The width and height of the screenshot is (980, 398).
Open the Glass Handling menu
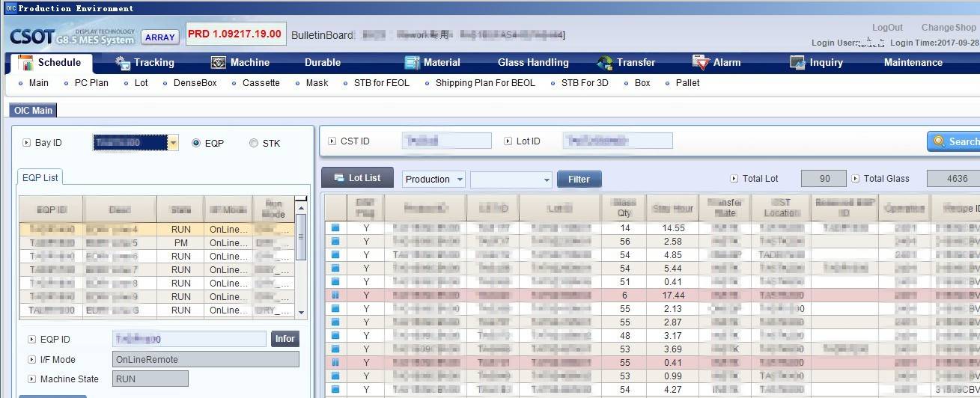coord(533,63)
